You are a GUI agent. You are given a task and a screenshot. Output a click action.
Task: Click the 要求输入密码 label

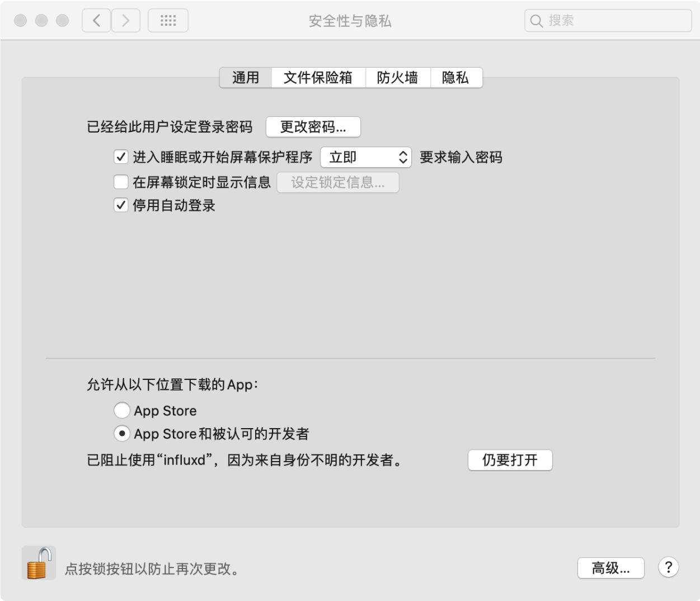[461, 157]
